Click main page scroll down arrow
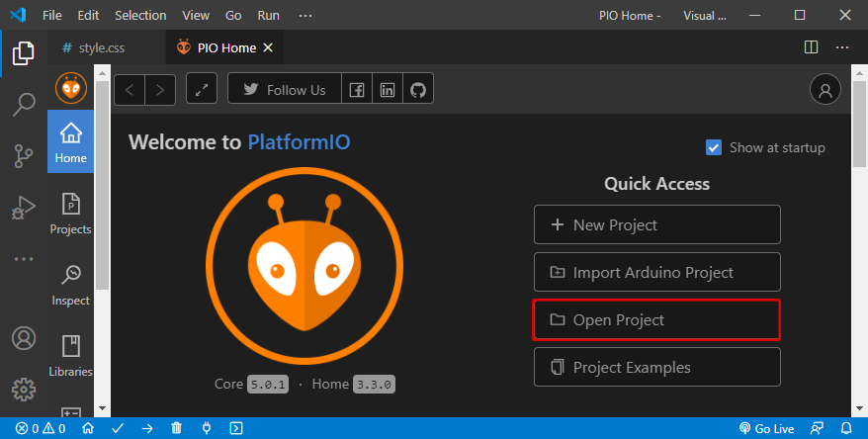 (859, 408)
